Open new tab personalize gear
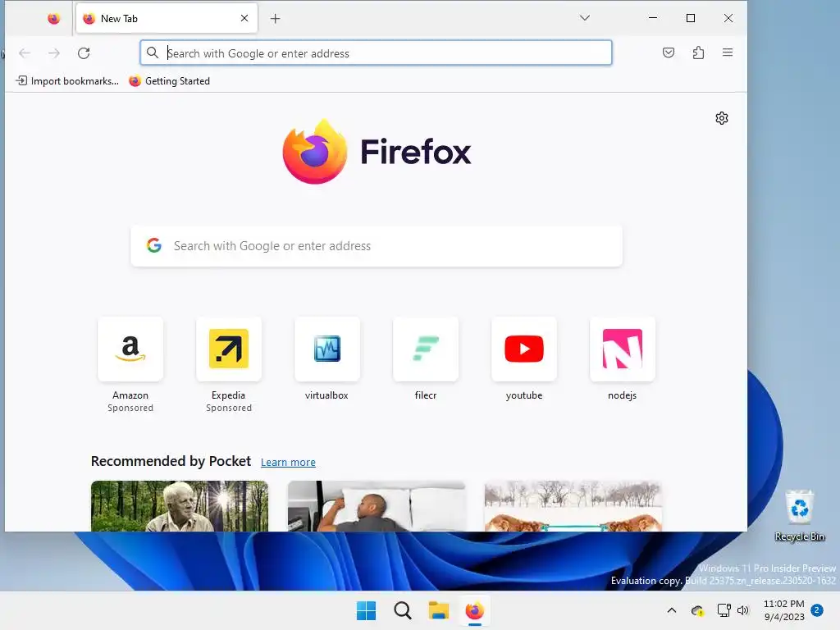This screenshot has width=840, height=630. click(722, 118)
